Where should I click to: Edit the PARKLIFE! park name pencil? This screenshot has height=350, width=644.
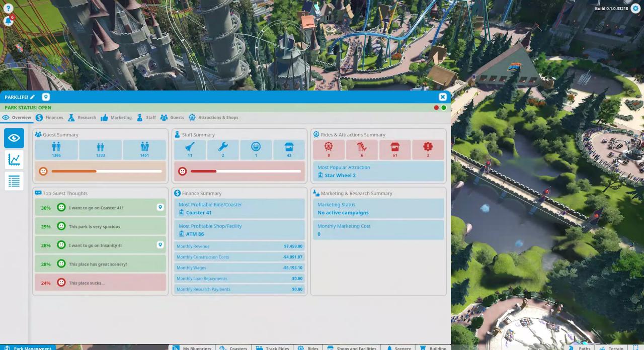point(33,97)
